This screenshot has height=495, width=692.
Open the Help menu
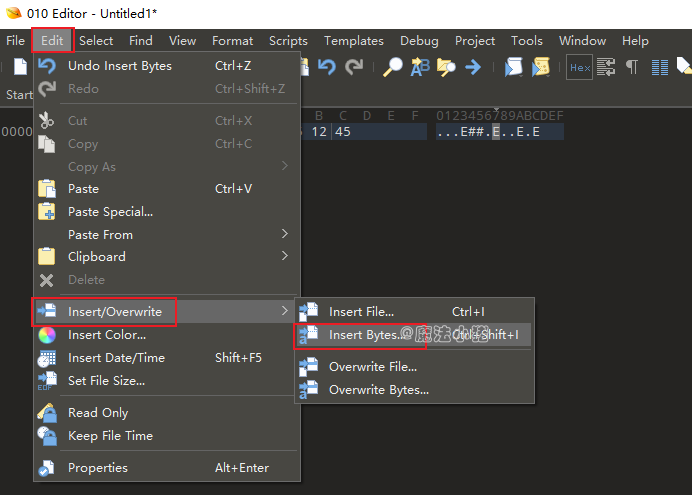[x=635, y=41]
